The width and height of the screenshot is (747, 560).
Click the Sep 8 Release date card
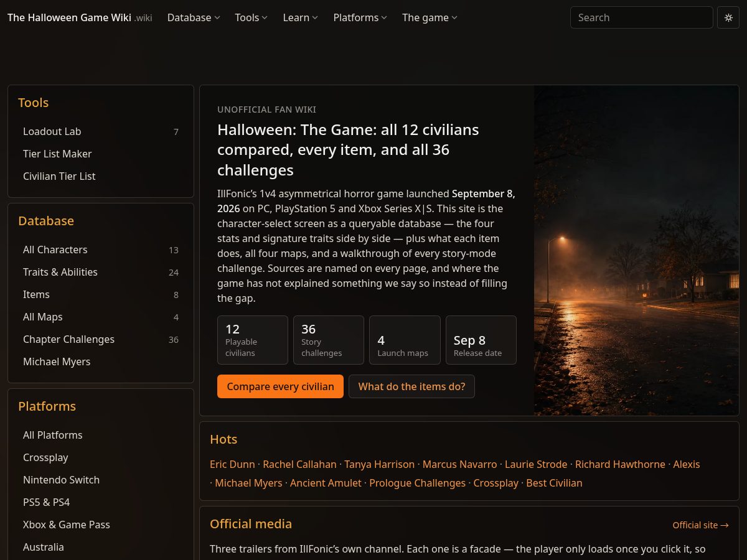481,340
